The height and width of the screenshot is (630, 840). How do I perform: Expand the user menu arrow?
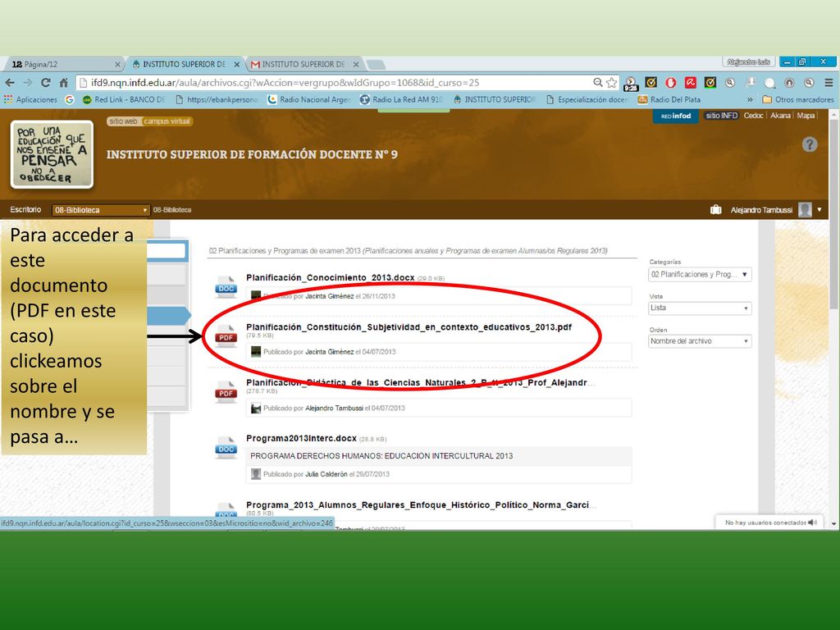pos(819,209)
